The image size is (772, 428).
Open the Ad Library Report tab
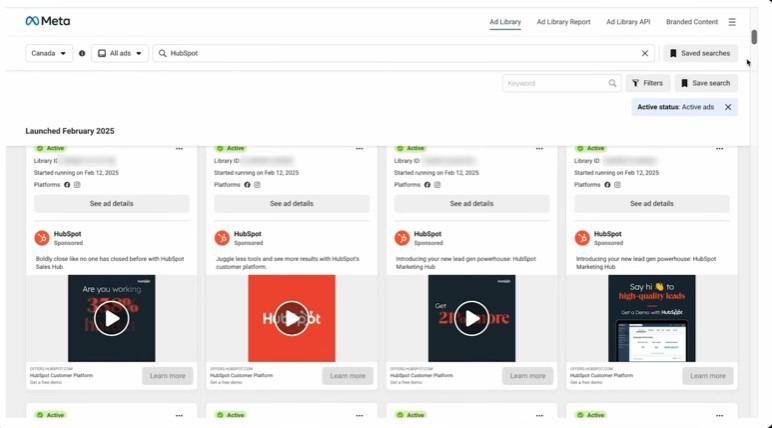pyautogui.click(x=563, y=22)
